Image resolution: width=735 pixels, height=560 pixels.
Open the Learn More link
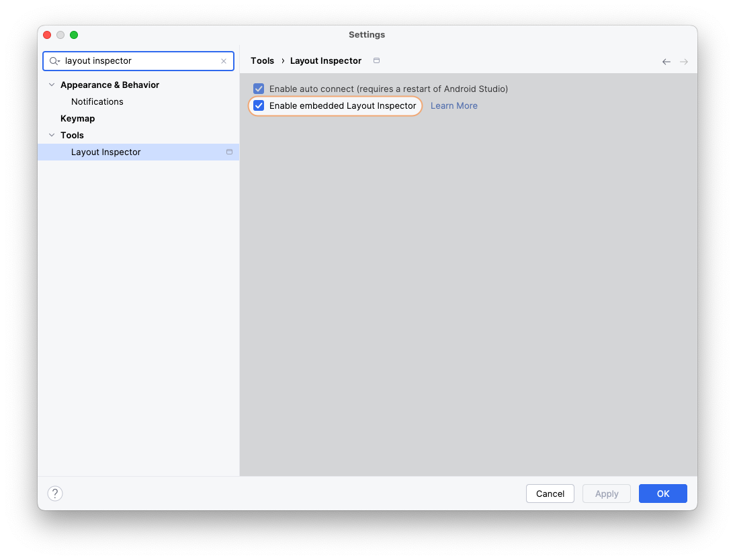[x=454, y=105]
